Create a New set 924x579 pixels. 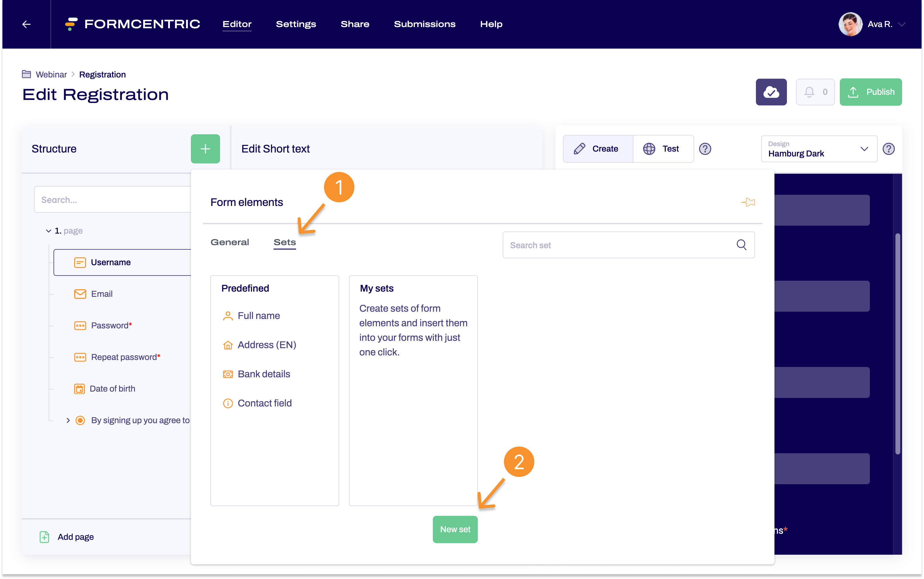point(455,529)
